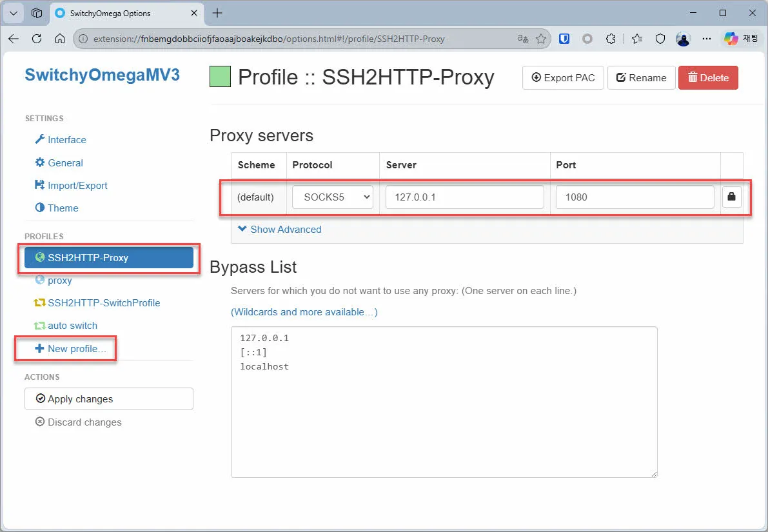
Task: Maximize the browser window
Action: pos(723,14)
